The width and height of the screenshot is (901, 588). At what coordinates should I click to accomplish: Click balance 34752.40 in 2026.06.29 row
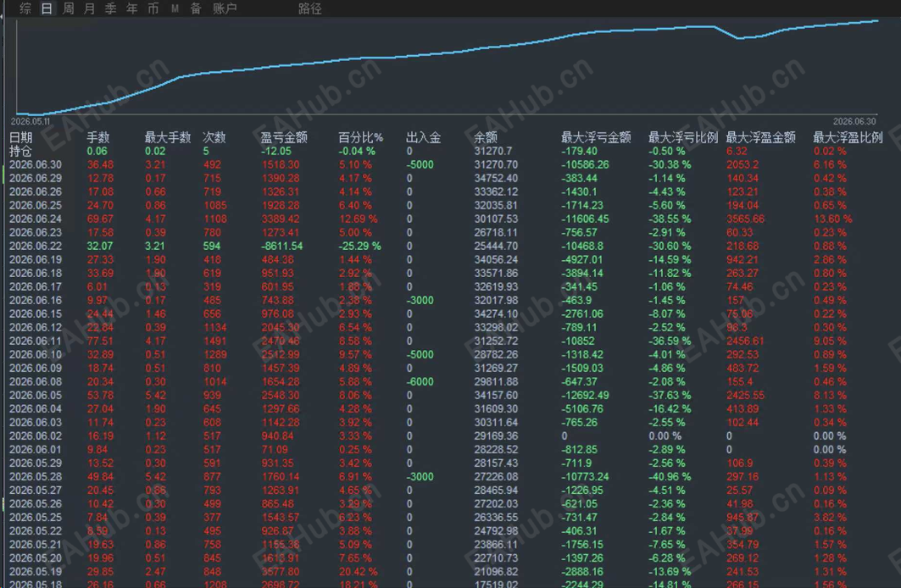point(496,179)
